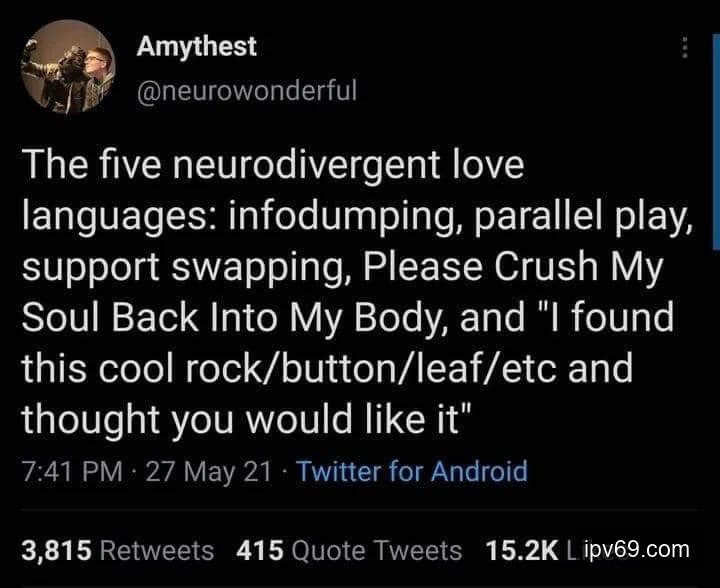Click the display name Amythest
Viewport: 720px width, 588px height.
(x=196, y=46)
